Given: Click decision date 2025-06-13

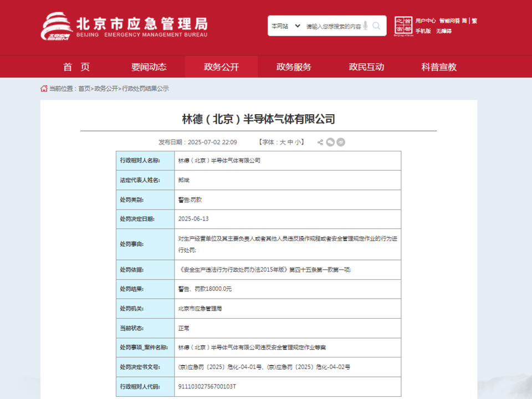Looking at the screenshot, I should point(193,219).
